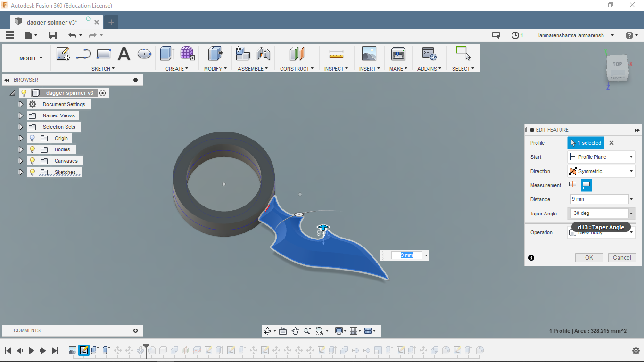Open Scripts and Add-Ins icon

point(429,54)
